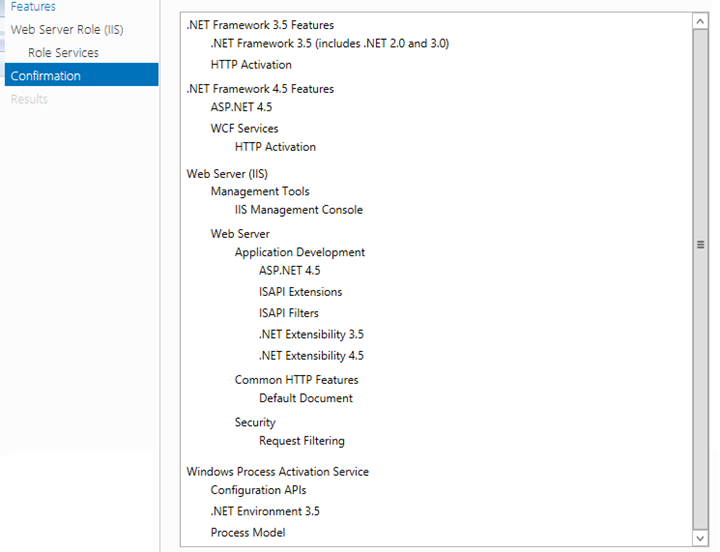Select the Web Server (IIS) entry

pos(227,174)
